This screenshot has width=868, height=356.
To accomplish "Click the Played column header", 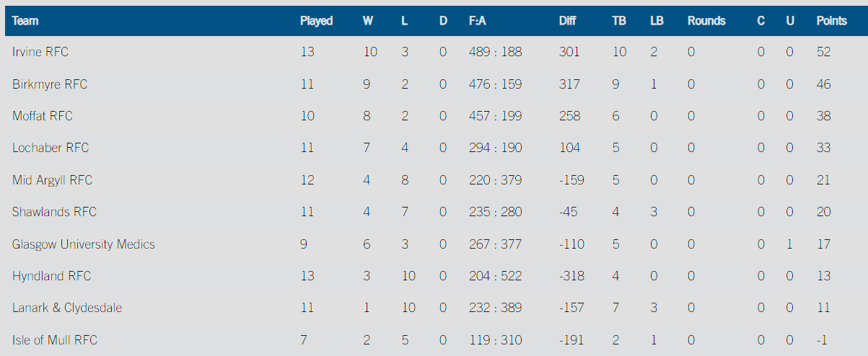I will 316,21.
